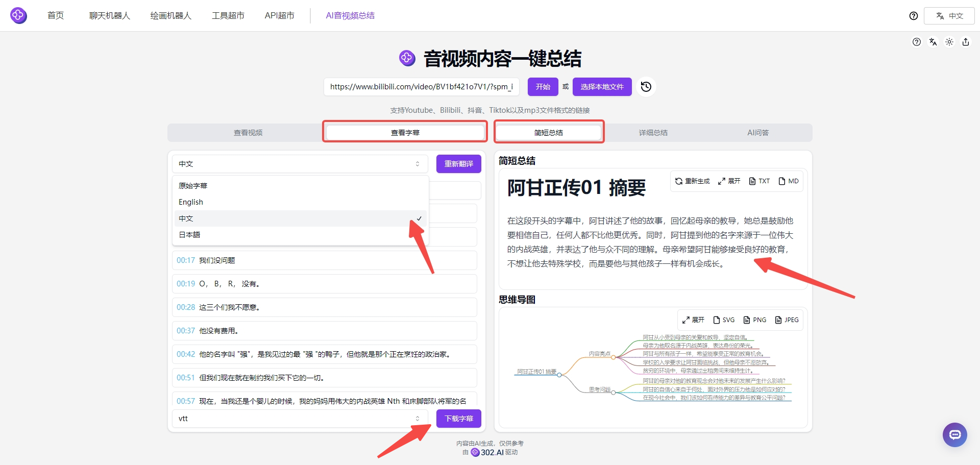Click 下载字幕 download button
980x465 pixels.
(x=459, y=419)
